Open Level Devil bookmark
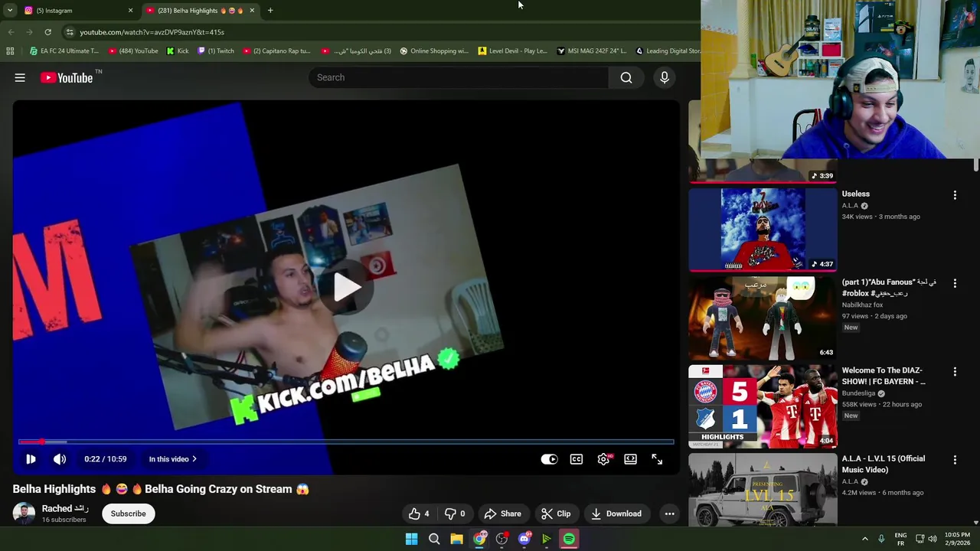The width and height of the screenshot is (980, 551). tap(512, 51)
